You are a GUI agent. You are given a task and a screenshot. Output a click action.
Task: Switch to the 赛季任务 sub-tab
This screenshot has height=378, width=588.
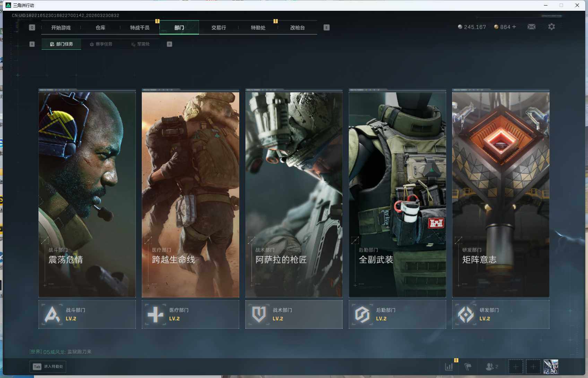101,44
